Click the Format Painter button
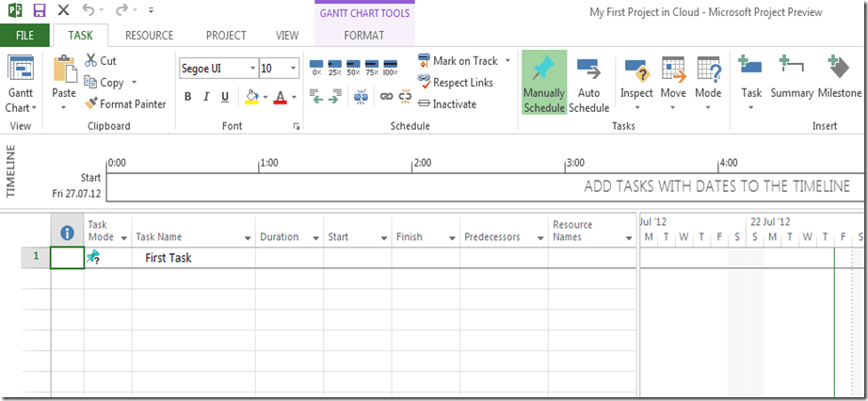 click(x=126, y=104)
